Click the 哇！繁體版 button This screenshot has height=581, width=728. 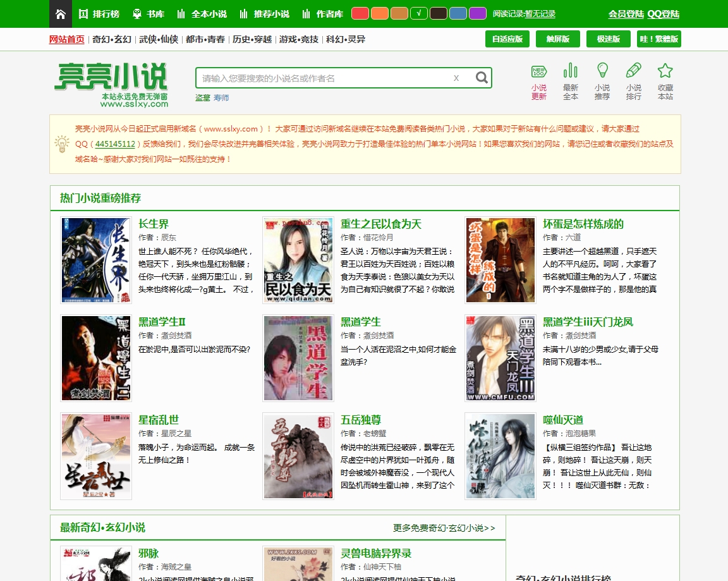pyautogui.click(x=659, y=39)
